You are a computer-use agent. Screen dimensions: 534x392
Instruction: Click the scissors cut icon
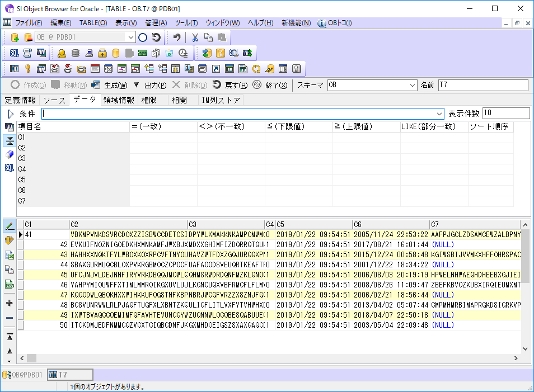coord(195,37)
